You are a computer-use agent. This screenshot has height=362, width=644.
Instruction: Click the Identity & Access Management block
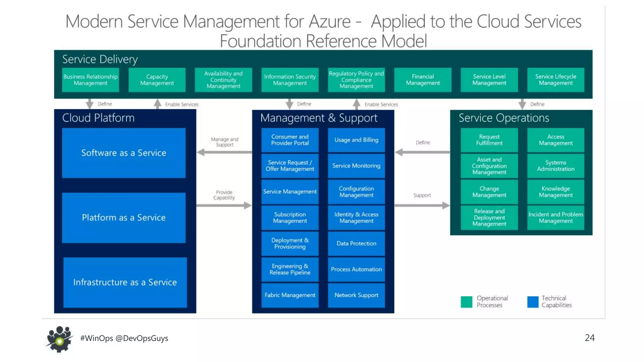click(x=356, y=217)
